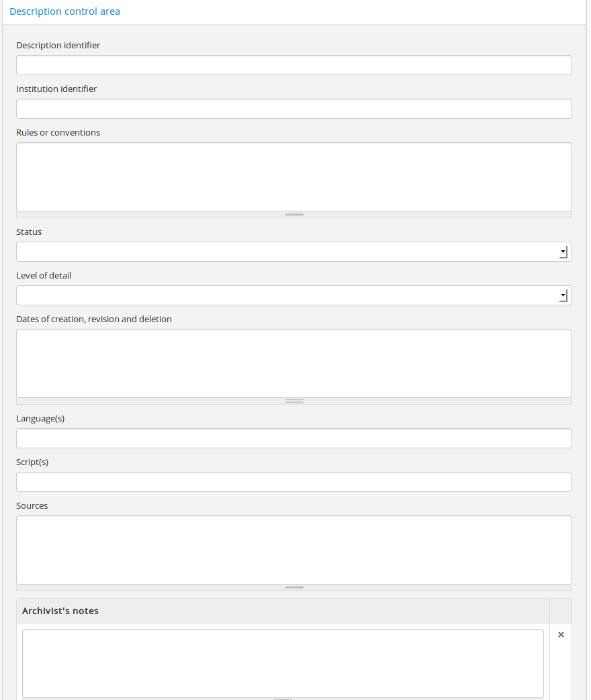Focus the Rules or conventions textarea
591x700 pixels.
pyautogui.click(x=294, y=177)
